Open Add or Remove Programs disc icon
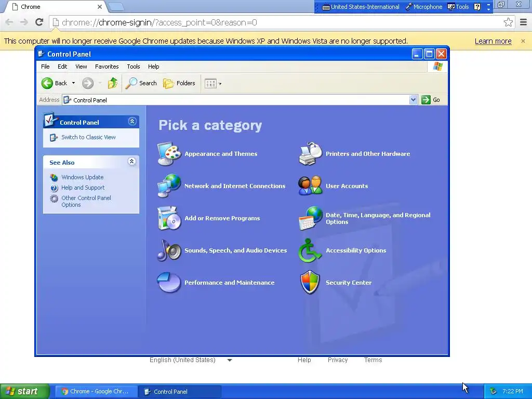 169,218
